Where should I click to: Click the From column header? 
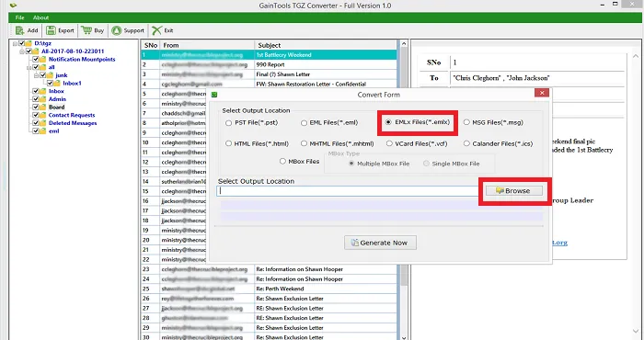click(207, 45)
